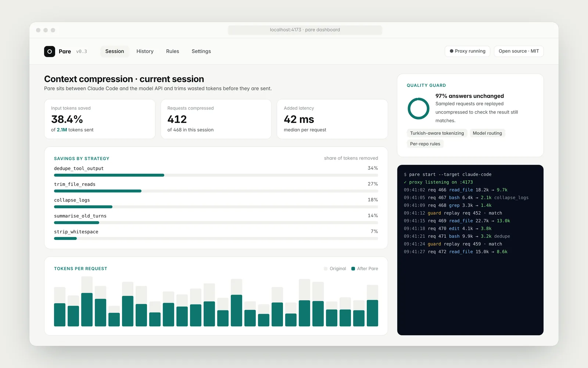Click the Open source · MIT button
This screenshot has width=588, height=368.
click(519, 51)
